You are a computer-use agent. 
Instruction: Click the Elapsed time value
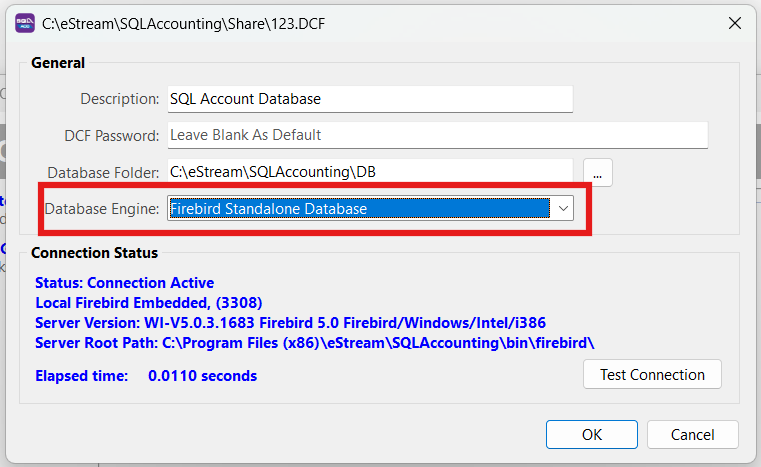pos(202,376)
